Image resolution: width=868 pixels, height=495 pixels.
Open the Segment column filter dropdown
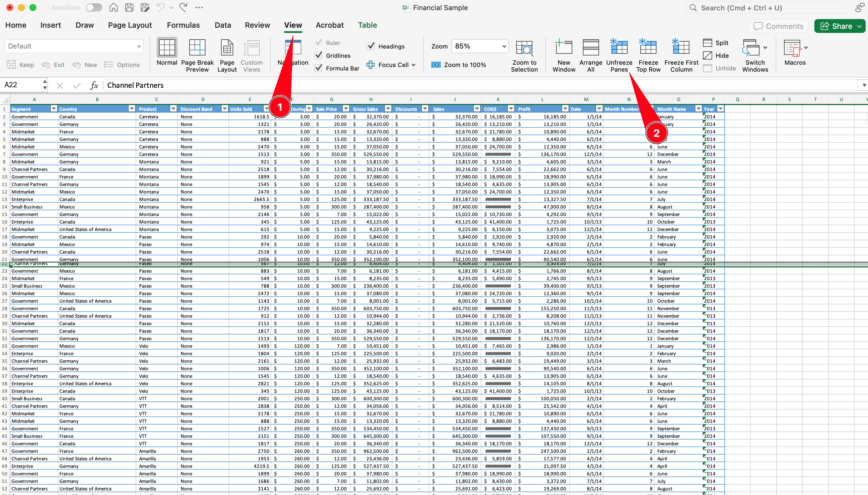click(53, 109)
